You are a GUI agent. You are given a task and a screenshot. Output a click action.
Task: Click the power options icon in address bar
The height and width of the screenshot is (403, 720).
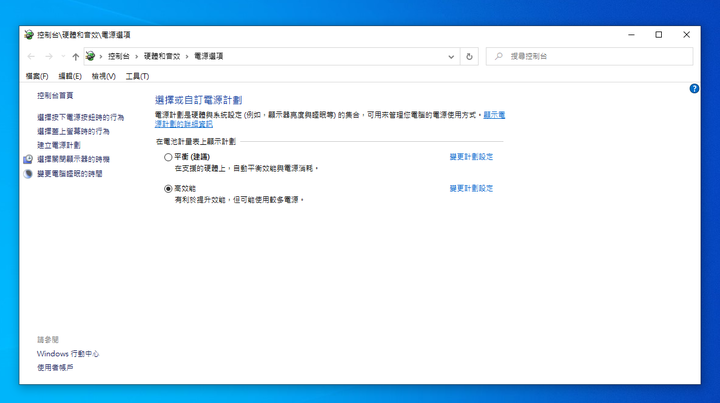pyautogui.click(x=90, y=56)
